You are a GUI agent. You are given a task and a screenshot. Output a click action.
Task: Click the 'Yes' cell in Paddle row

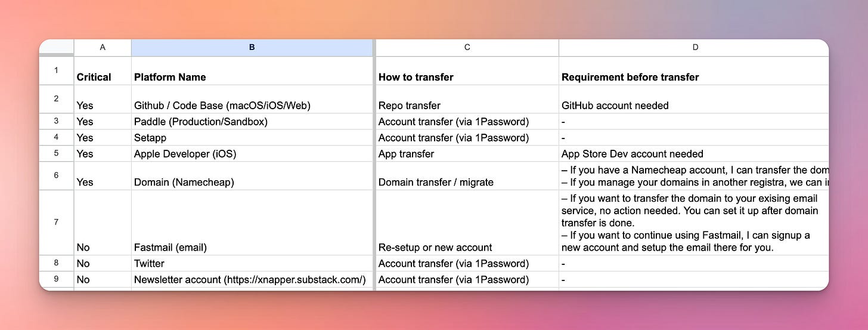pyautogui.click(x=103, y=121)
